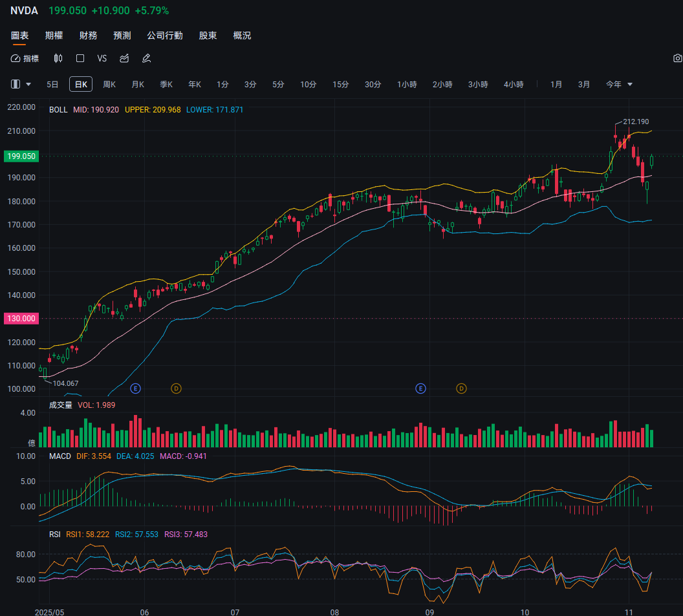Click the MACD: -0.941 value
Screen dimensions: 683x616
tap(184, 456)
